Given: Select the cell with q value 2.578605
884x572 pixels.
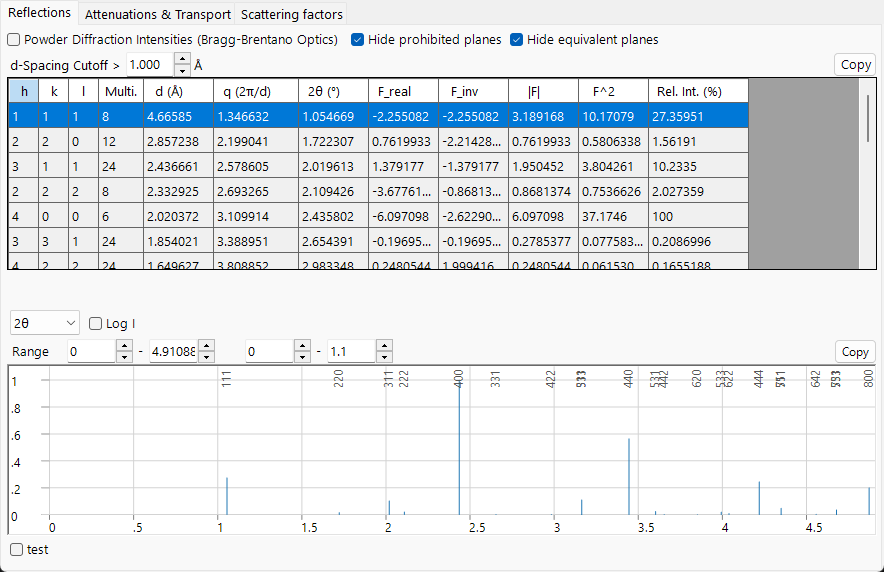Looking at the screenshot, I should (255, 166).
